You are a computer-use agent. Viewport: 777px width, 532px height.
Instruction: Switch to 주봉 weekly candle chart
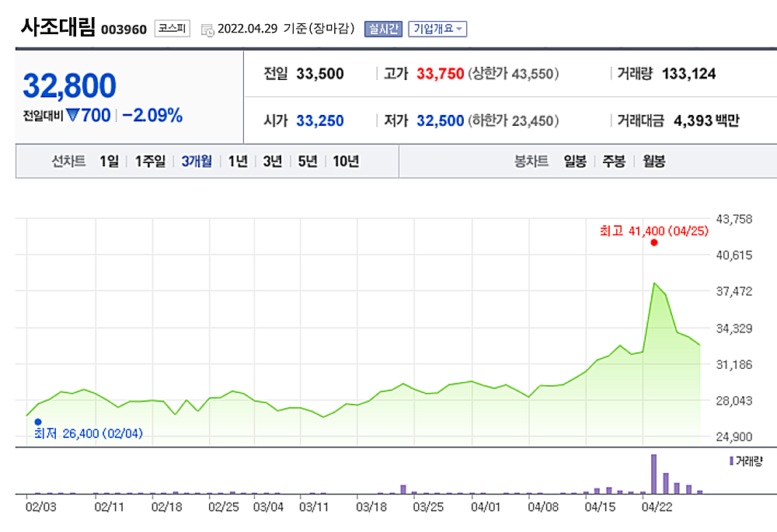coord(614,161)
